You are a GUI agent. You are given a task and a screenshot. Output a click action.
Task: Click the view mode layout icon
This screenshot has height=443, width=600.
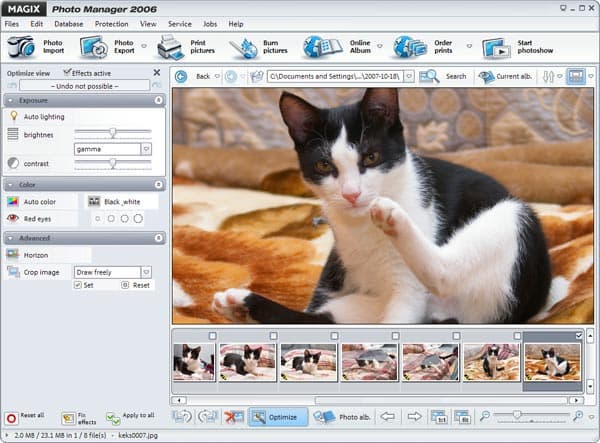(576, 76)
